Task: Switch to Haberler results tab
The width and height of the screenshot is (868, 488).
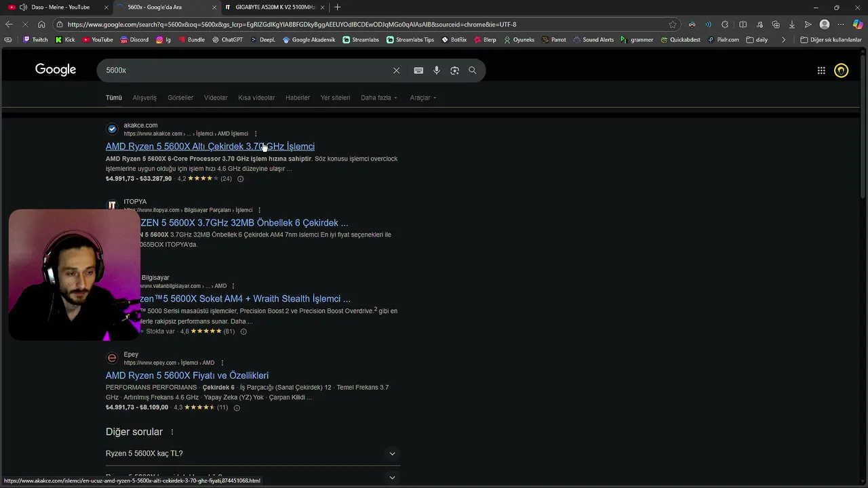Action: coord(298,98)
